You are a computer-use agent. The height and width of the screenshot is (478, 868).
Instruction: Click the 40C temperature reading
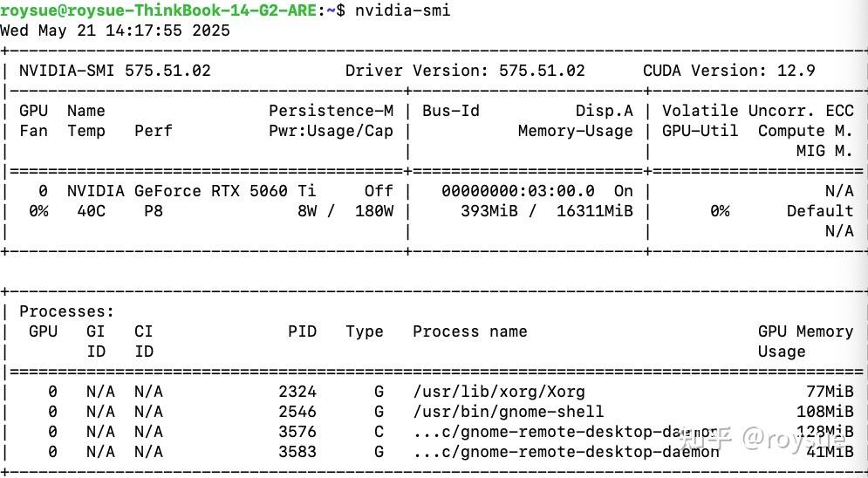pos(85,211)
